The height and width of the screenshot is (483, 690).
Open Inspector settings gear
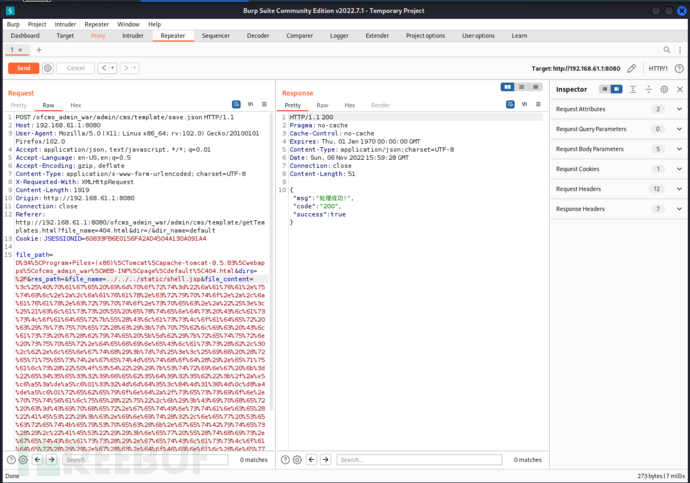664,89
